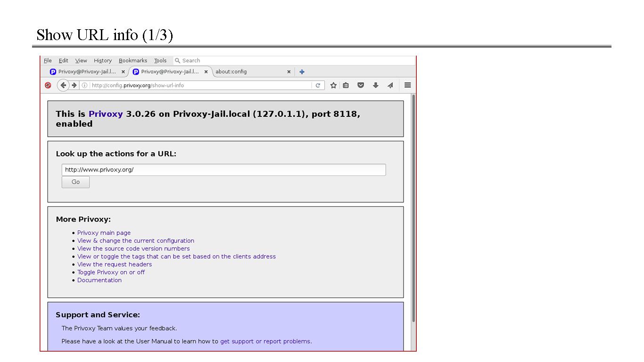Open get support or report problems link
Image resolution: width=644 pixels, height=362 pixels.
tap(265, 341)
